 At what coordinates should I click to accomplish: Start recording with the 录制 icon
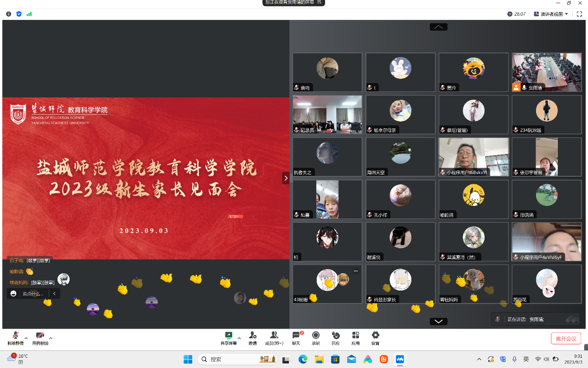click(x=316, y=337)
